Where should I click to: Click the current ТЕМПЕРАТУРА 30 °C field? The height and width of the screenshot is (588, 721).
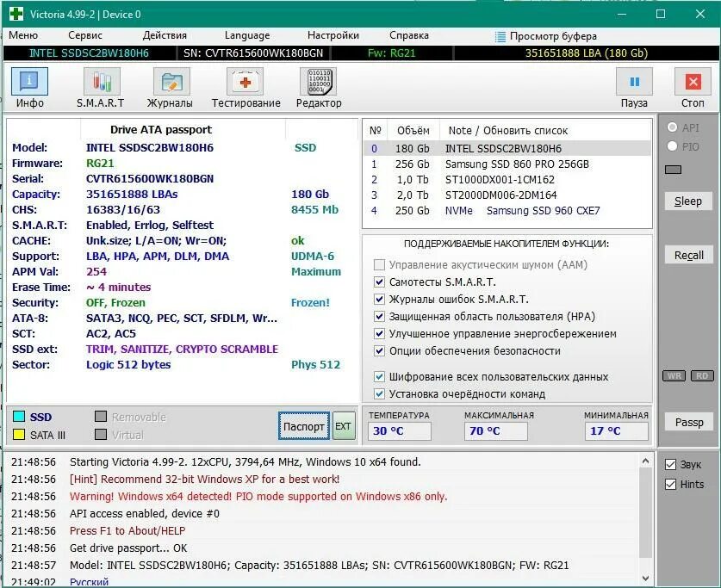(x=399, y=431)
